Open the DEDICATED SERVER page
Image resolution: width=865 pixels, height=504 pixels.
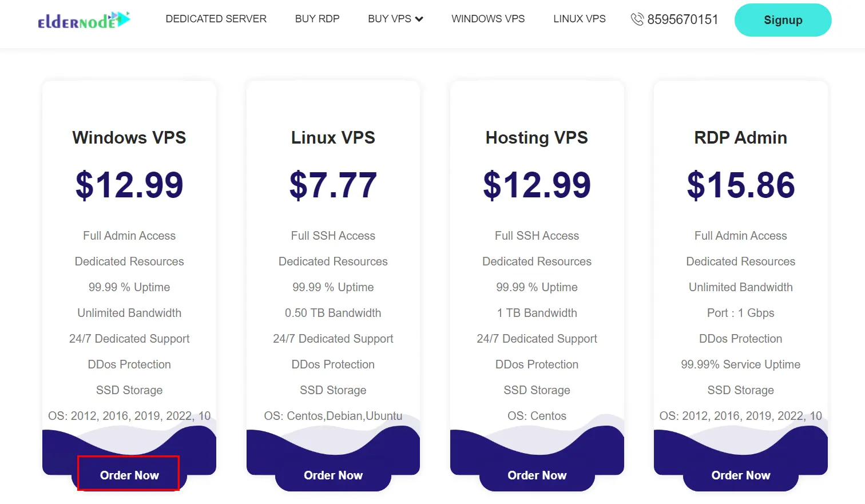216,19
